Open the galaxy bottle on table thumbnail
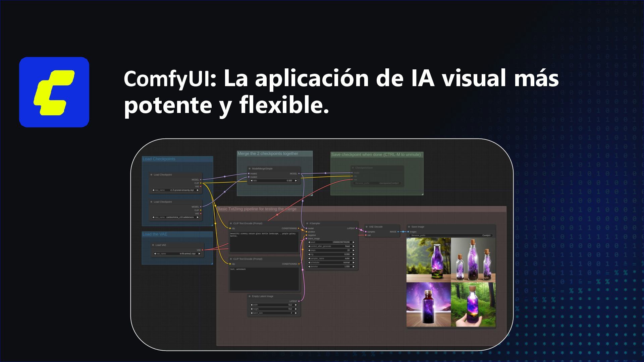 click(429, 305)
